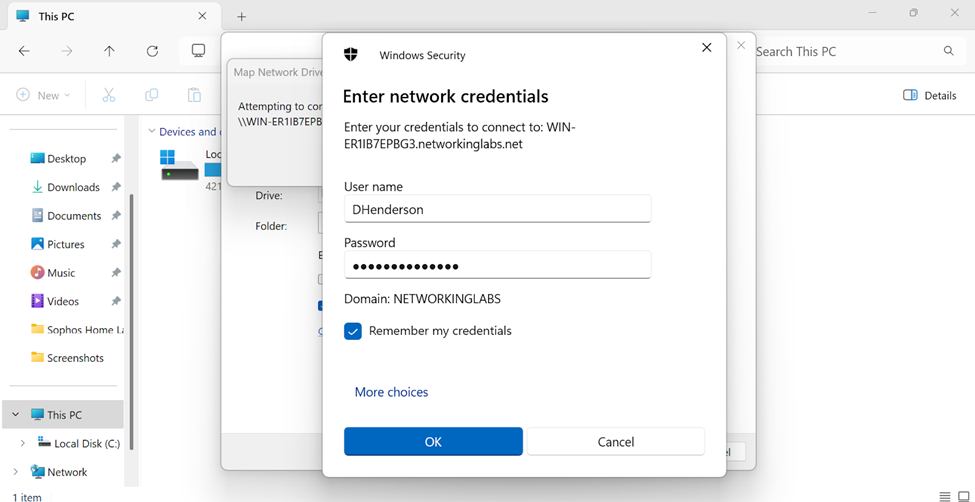Unpin Desktop using its pin icon
Image resolution: width=975 pixels, height=502 pixels.
pyautogui.click(x=116, y=159)
